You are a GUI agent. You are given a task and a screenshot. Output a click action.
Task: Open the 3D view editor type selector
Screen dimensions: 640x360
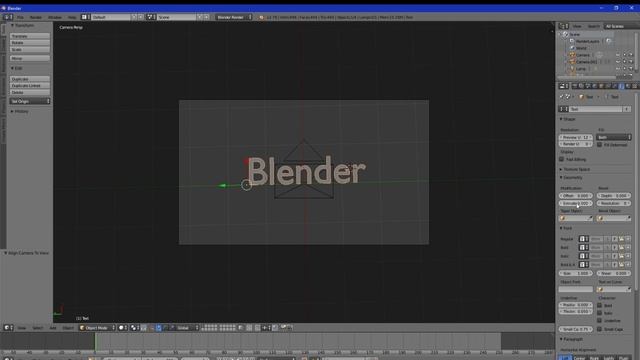tap(8, 327)
